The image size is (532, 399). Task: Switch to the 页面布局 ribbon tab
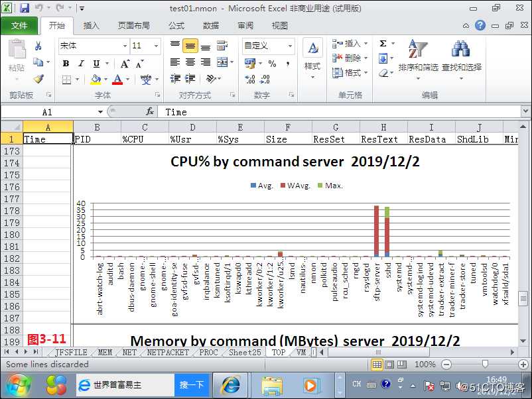point(133,26)
